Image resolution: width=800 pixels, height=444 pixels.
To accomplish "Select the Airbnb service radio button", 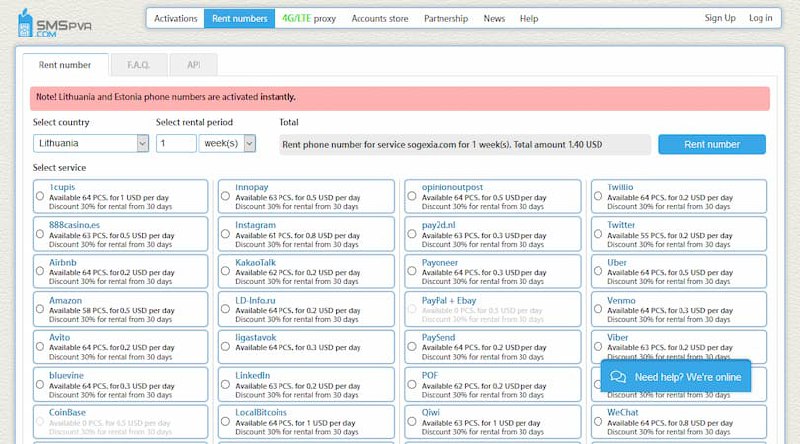I will pyautogui.click(x=40, y=271).
